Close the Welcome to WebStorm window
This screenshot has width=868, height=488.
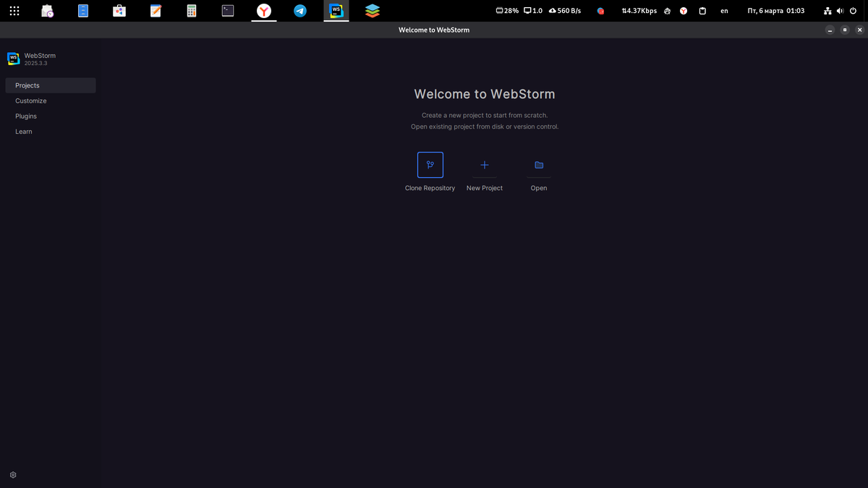pyautogui.click(x=859, y=30)
